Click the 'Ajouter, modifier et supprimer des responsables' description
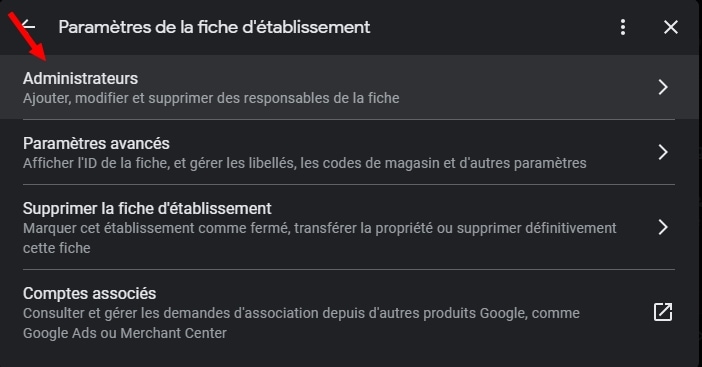The image size is (702, 367). click(x=211, y=98)
